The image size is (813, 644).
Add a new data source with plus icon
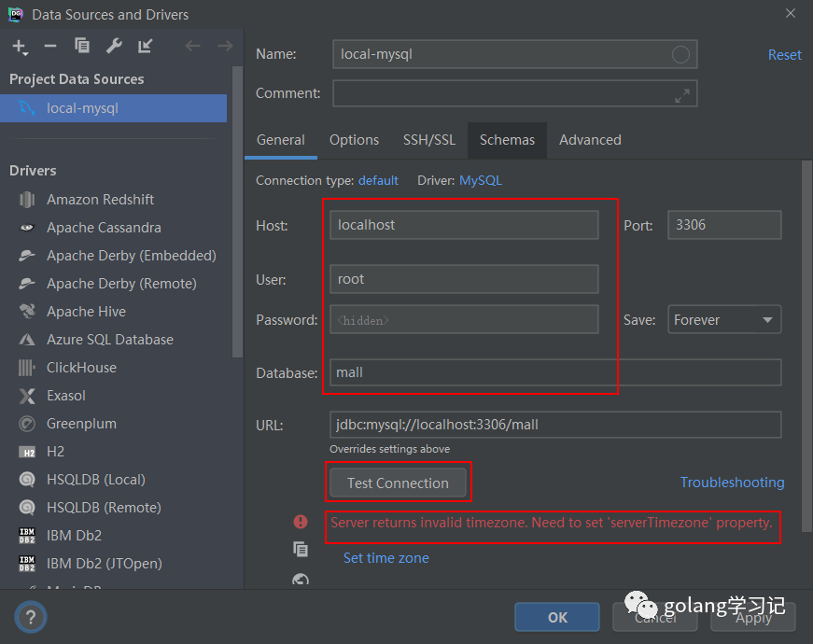[x=20, y=47]
